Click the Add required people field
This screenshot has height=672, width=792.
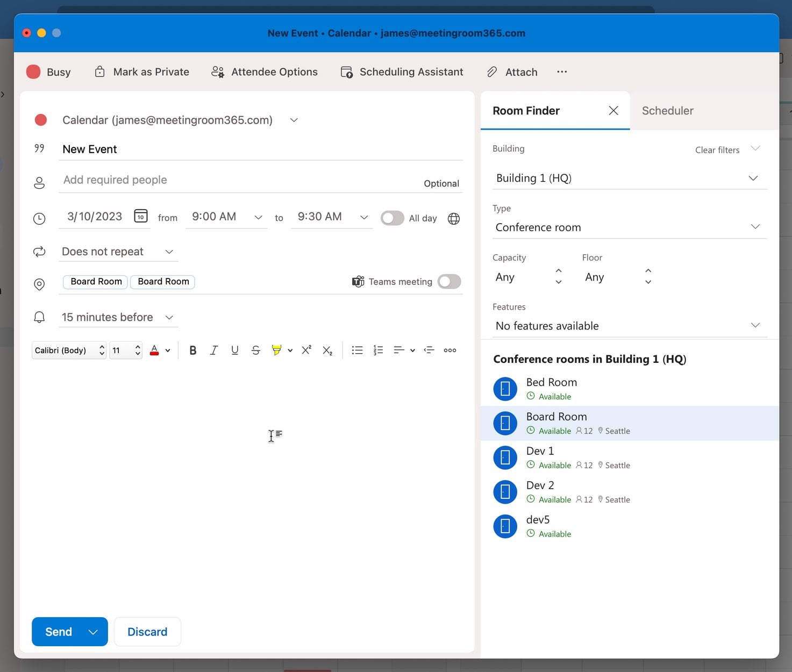point(242,180)
